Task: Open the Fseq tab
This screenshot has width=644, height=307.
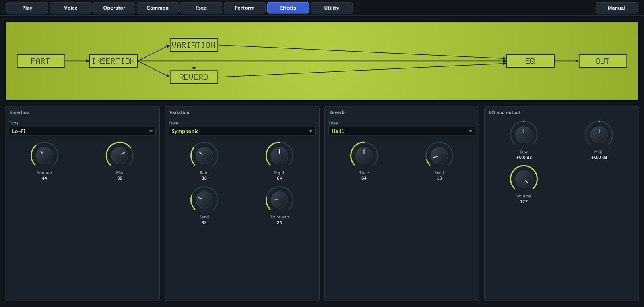Action: tap(201, 8)
